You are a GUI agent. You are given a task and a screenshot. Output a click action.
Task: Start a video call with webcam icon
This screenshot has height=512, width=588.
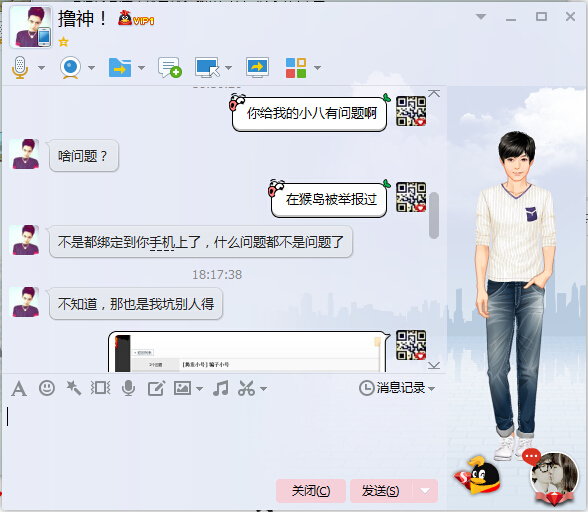(70, 68)
